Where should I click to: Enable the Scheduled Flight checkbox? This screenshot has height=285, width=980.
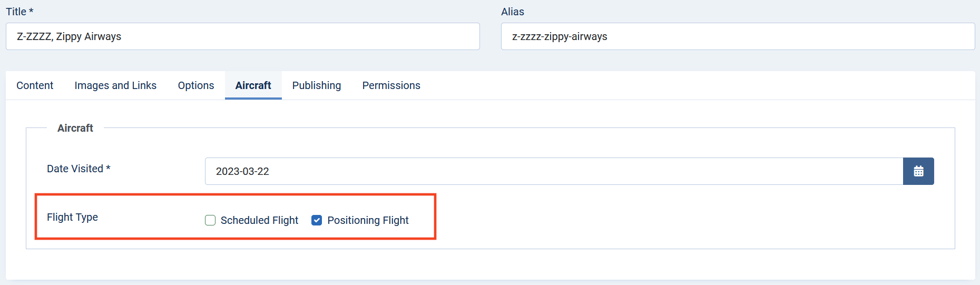point(210,220)
